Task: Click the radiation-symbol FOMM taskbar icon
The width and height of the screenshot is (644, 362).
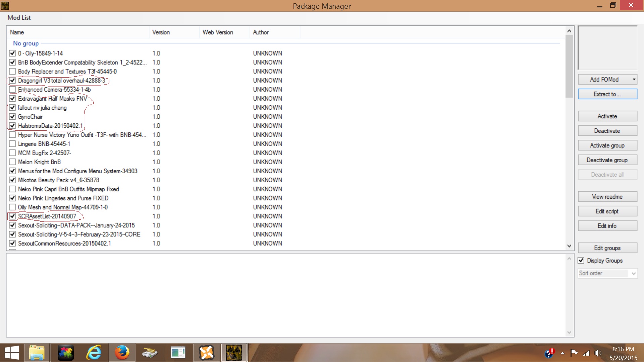Action: coord(234,353)
